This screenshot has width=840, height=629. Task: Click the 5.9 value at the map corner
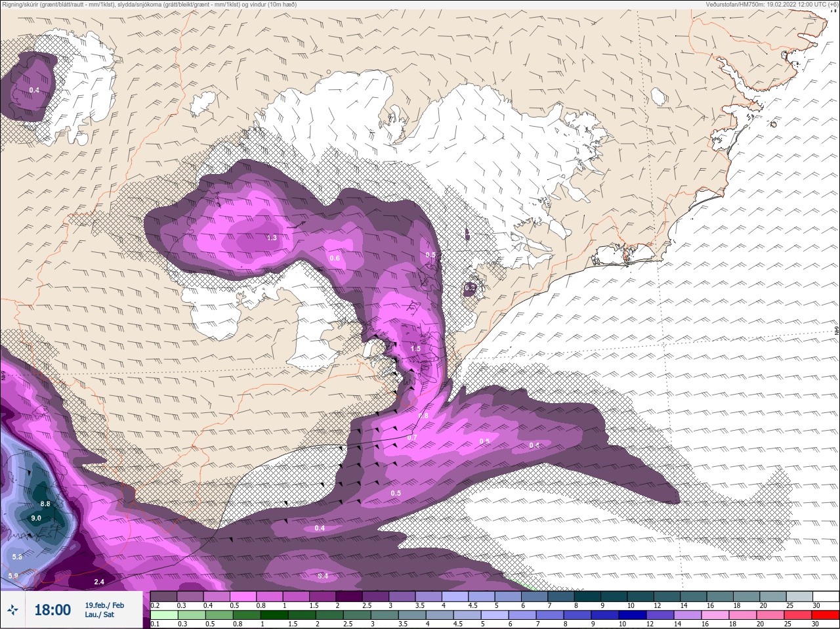[x=13, y=576]
